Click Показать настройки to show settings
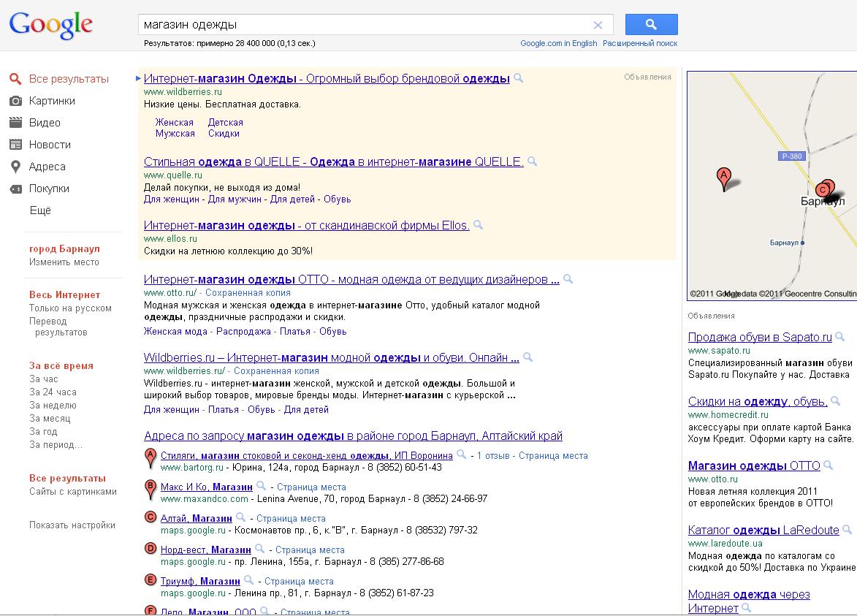Screen dimensions: 857x616 click(x=72, y=525)
